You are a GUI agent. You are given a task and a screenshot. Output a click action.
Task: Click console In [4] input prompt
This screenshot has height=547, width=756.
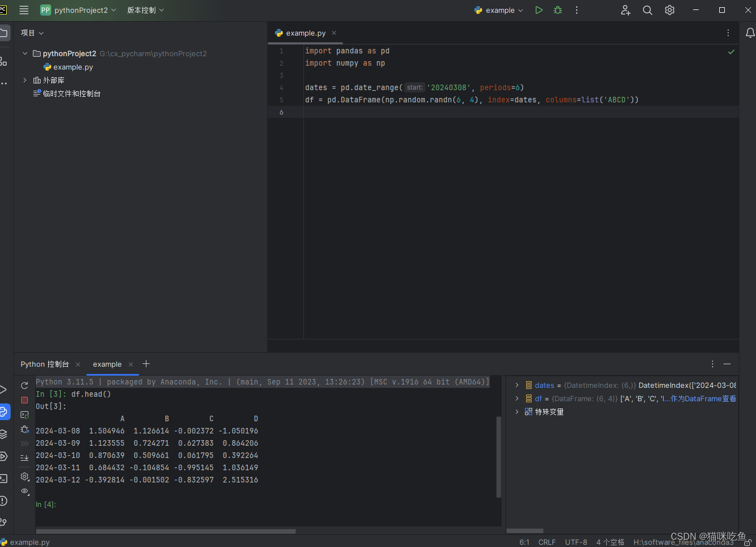(46, 504)
